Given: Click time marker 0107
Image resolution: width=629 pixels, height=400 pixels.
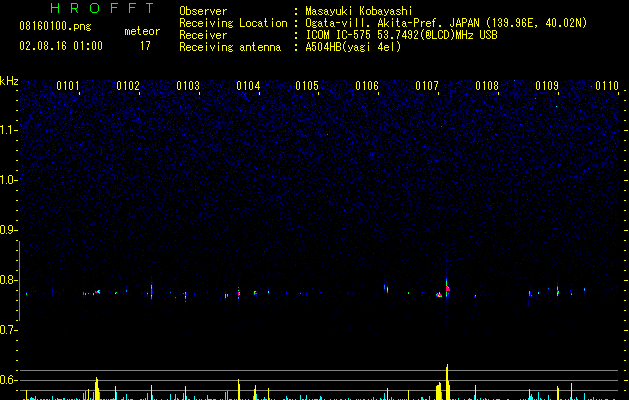Looking at the screenshot, I should tap(427, 86).
